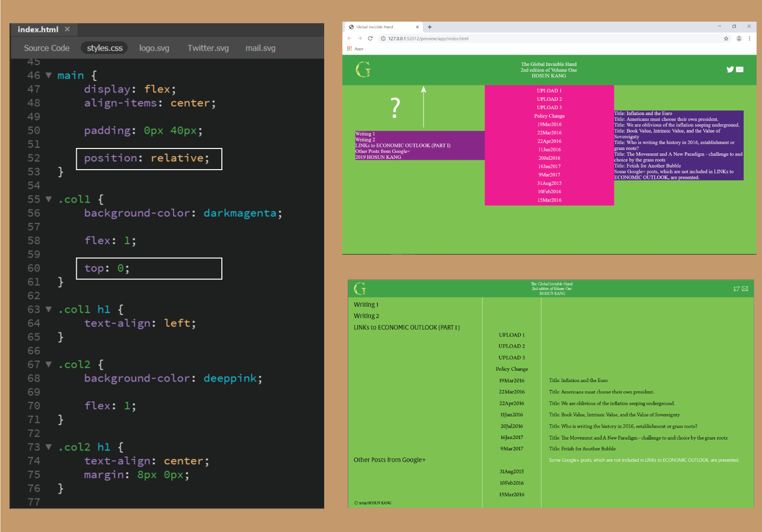The width and height of the screenshot is (762, 532).
Task: Reload the preview page
Action: tap(370, 38)
